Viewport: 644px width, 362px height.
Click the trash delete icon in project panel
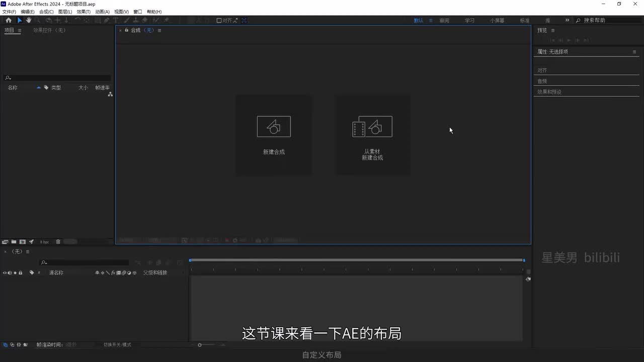(x=58, y=242)
